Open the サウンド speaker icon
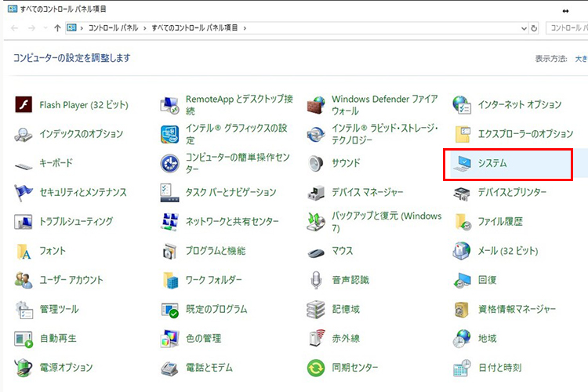Image resolution: width=588 pixels, height=392 pixels. [316, 163]
